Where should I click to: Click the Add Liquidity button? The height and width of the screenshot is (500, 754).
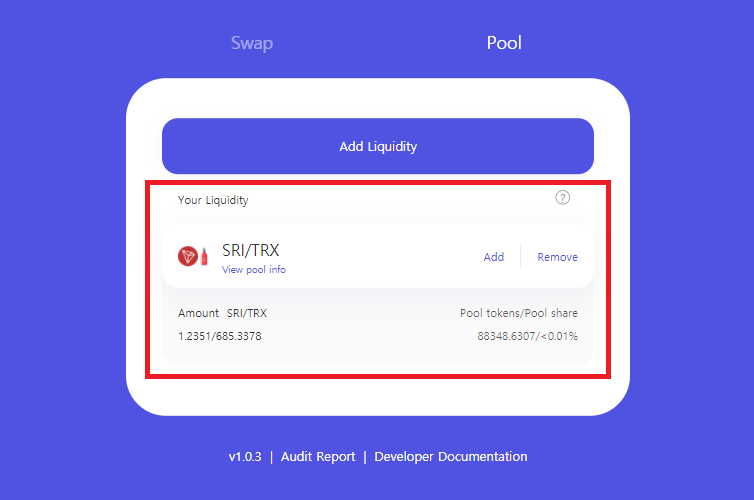(378, 146)
